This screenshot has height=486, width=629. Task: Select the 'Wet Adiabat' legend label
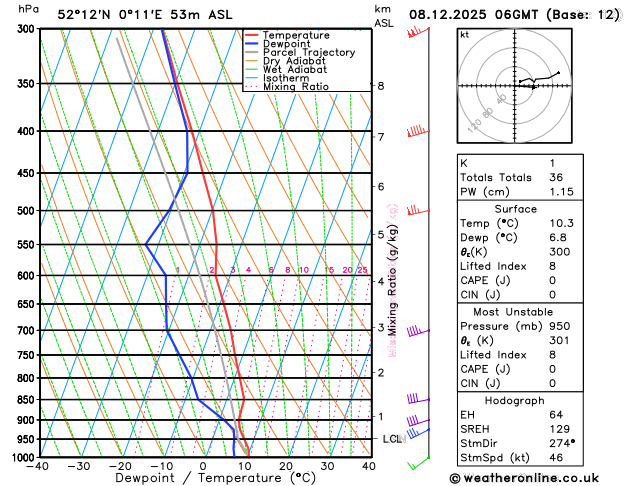[295, 69]
